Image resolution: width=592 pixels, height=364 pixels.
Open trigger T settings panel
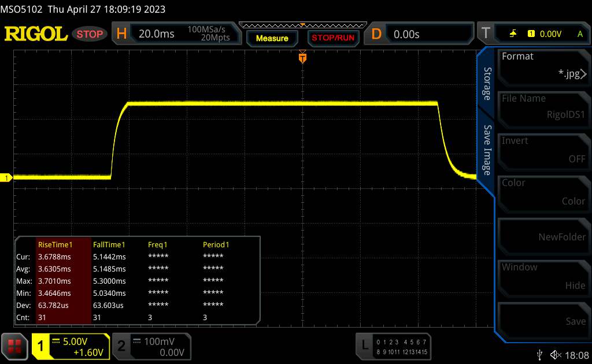(x=534, y=34)
